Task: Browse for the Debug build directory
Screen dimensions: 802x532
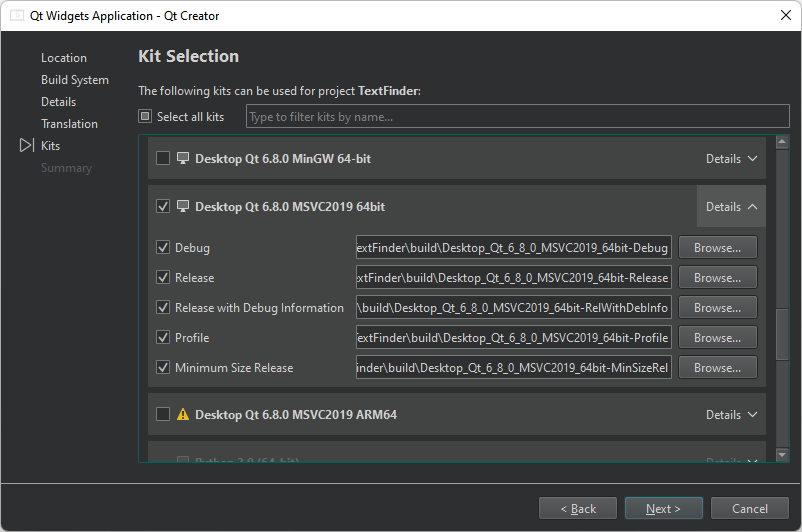Action: pyautogui.click(x=717, y=248)
